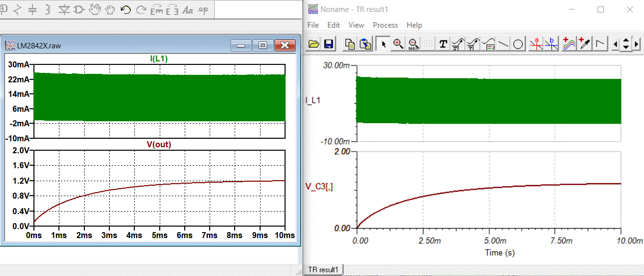644x276 pixels.
Task: Select the LTspice capacitor component icon
Action: click(x=32, y=9)
